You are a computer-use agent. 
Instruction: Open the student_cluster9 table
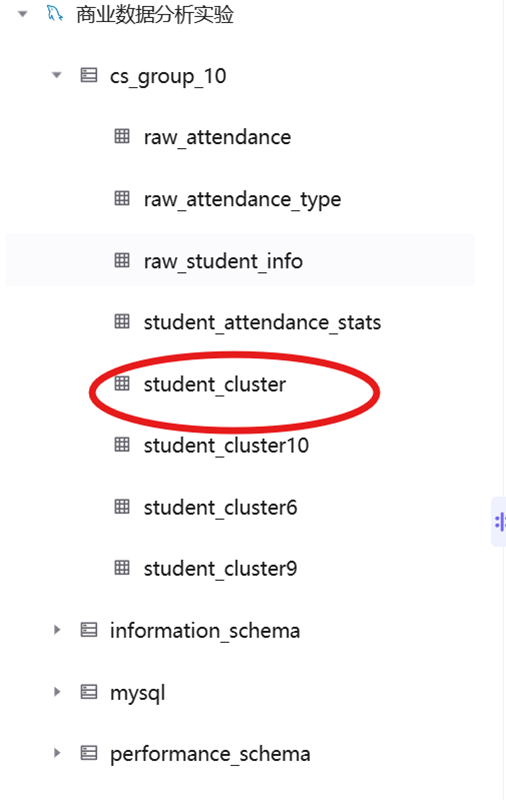pos(220,569)
